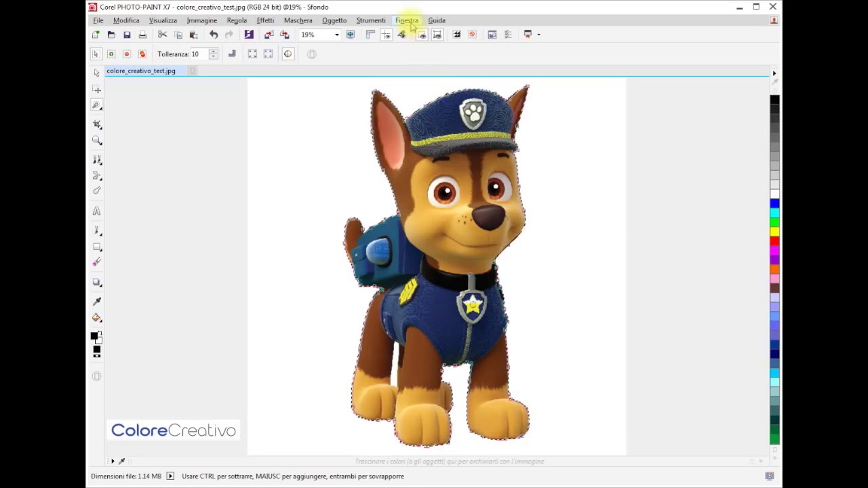868x488 pixels.
Task: Pick the red swatch in color palette
Action: tap(774, 241)
